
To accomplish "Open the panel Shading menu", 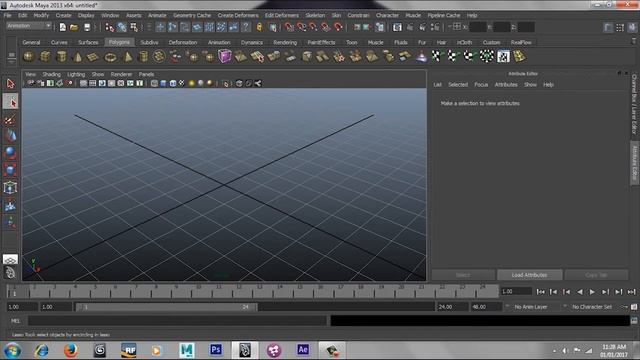I will (x=51, y=74).
